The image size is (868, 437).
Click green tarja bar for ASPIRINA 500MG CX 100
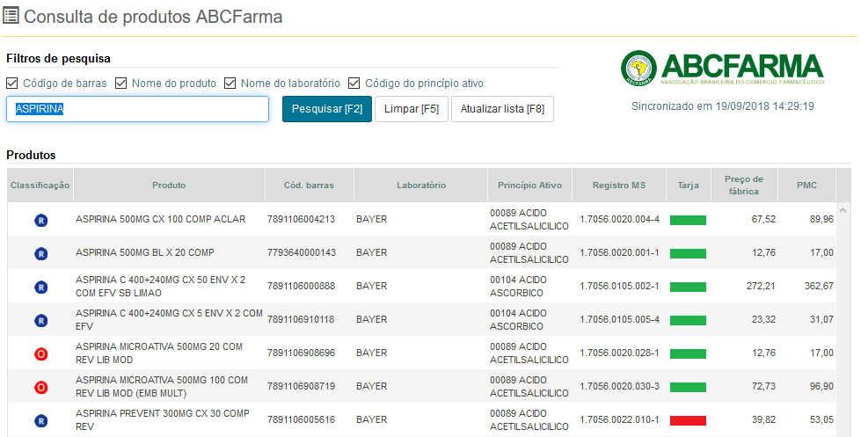pyautogui.click(x=688, y=220)
